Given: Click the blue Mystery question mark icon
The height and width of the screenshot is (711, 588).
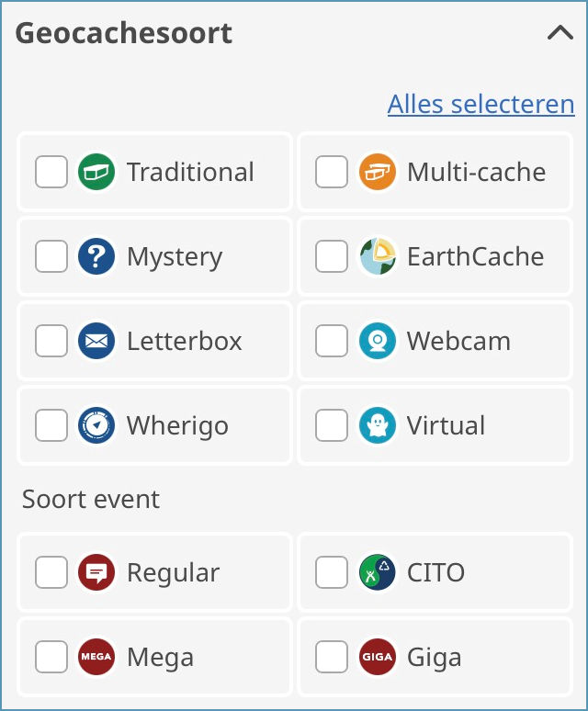Looking at the screenshot, I should (96, 256).
